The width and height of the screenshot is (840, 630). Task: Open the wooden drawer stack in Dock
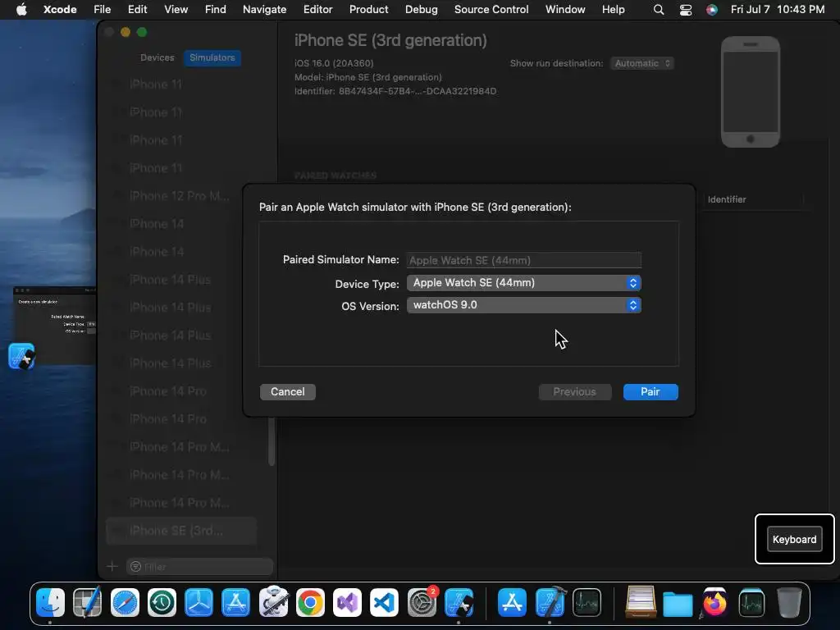click(x=641, y=603)
